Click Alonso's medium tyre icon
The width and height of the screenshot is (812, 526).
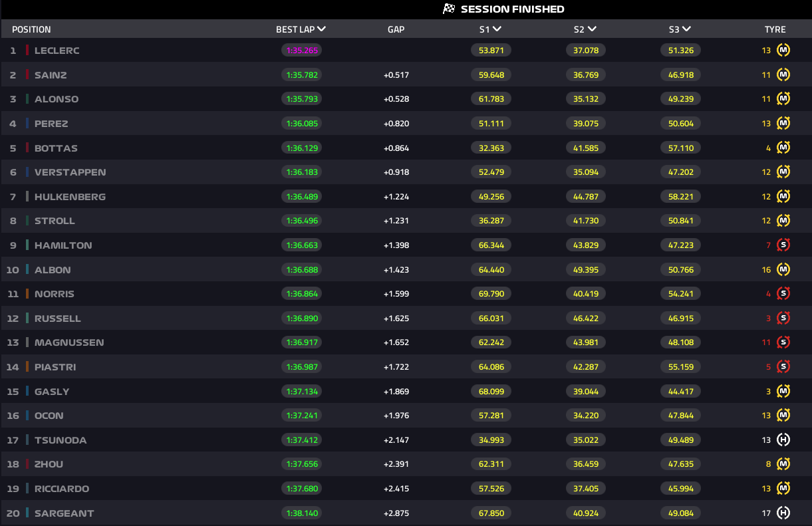(783, 99)
